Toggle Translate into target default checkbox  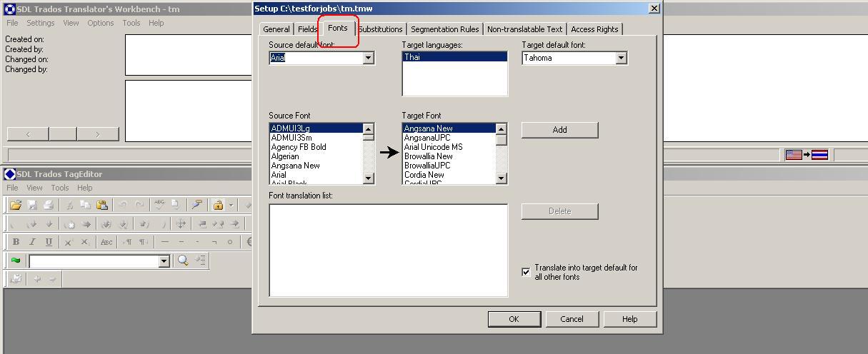(x=526, y=272)
